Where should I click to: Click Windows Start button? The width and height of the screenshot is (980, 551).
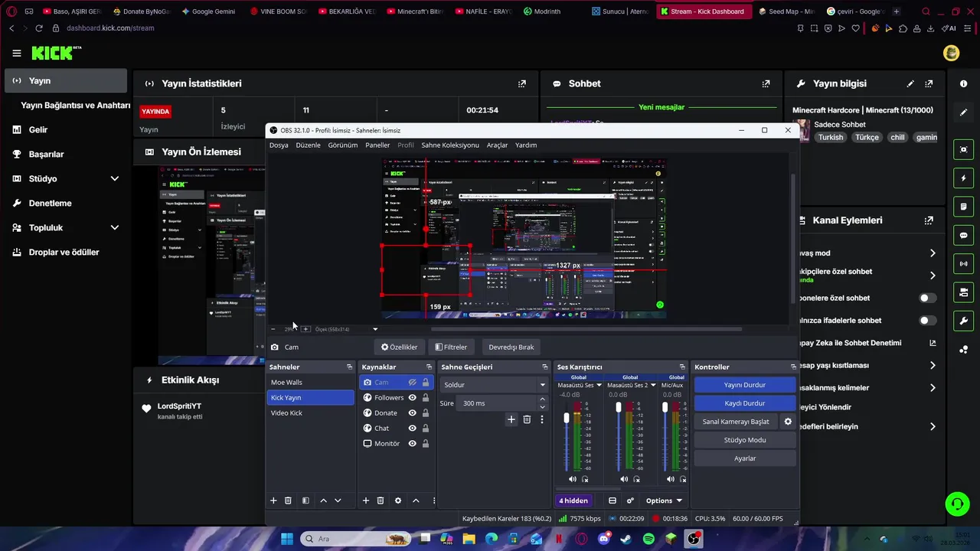286,539
